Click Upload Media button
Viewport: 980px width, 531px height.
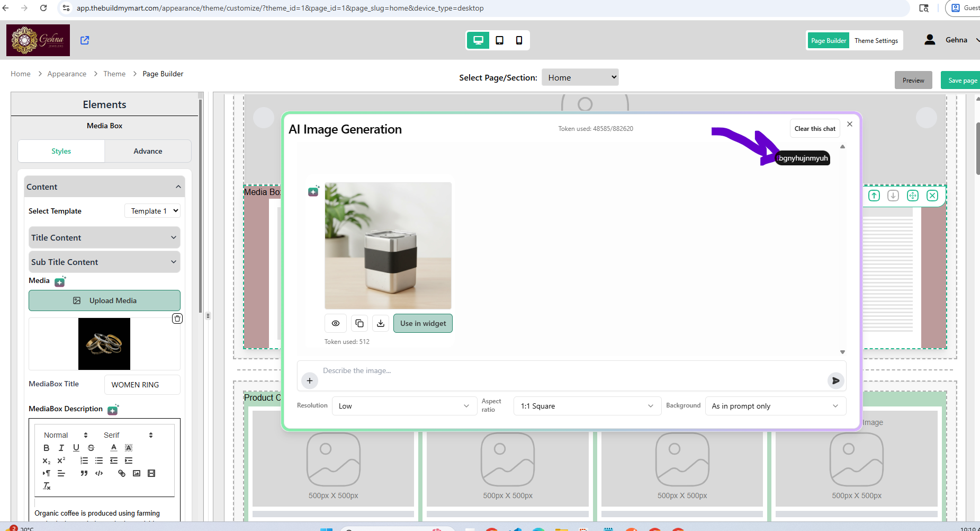point(104,300)
